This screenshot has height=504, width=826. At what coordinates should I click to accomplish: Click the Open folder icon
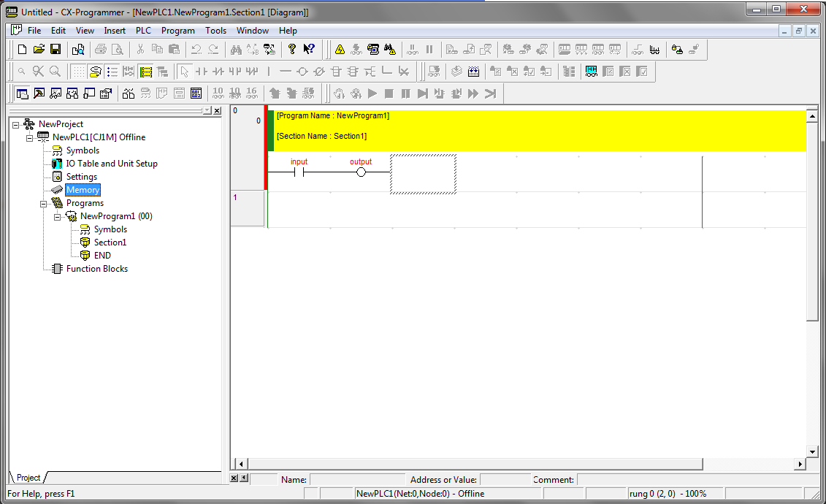click(x=39, y=50)
